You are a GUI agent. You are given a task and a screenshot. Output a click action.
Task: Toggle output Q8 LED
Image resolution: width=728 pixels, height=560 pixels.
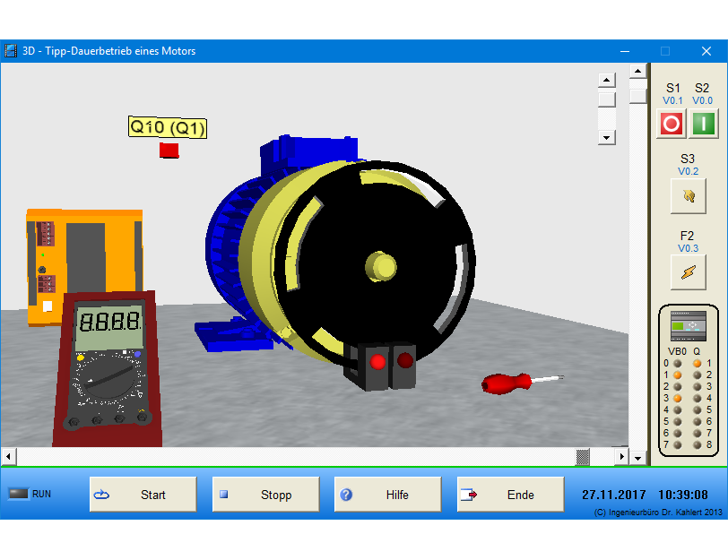(x=697, y=444)
